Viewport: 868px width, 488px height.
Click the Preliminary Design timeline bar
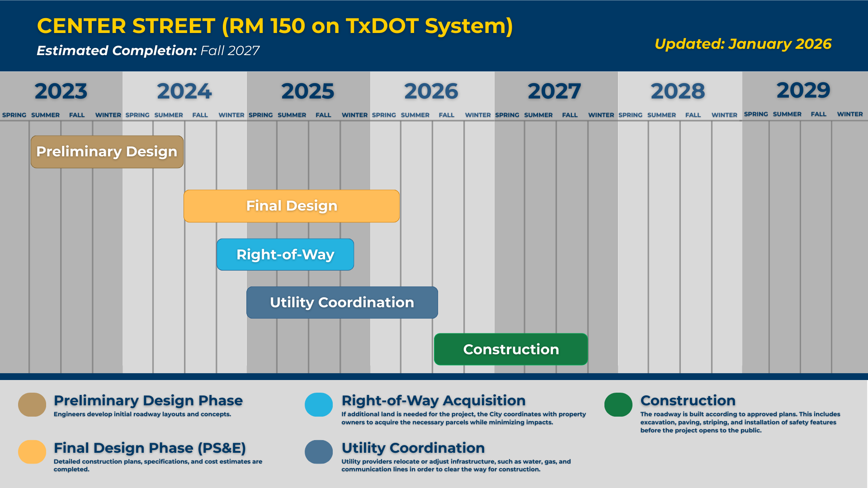click(107, 152)
